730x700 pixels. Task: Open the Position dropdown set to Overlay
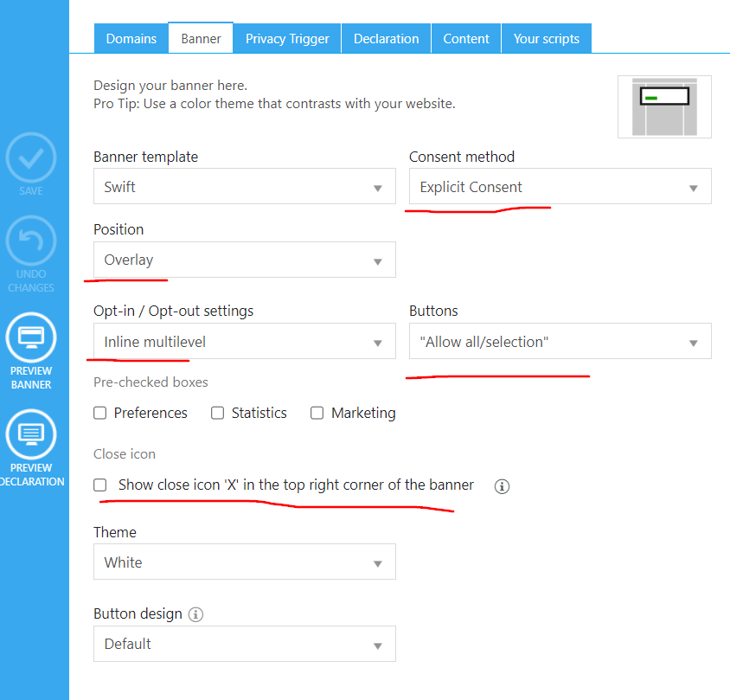tap(244, 260)
